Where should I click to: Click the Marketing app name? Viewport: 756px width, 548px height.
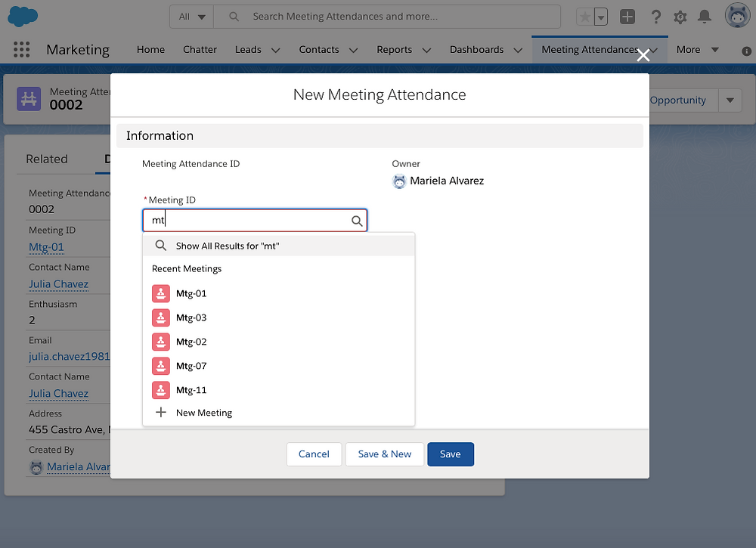tap(78, 50)
